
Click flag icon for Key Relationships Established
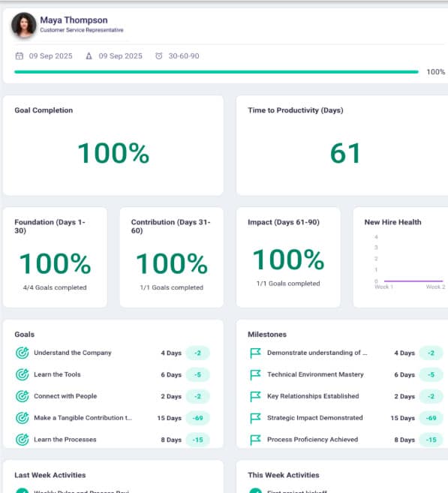click(x=255, y=396)
